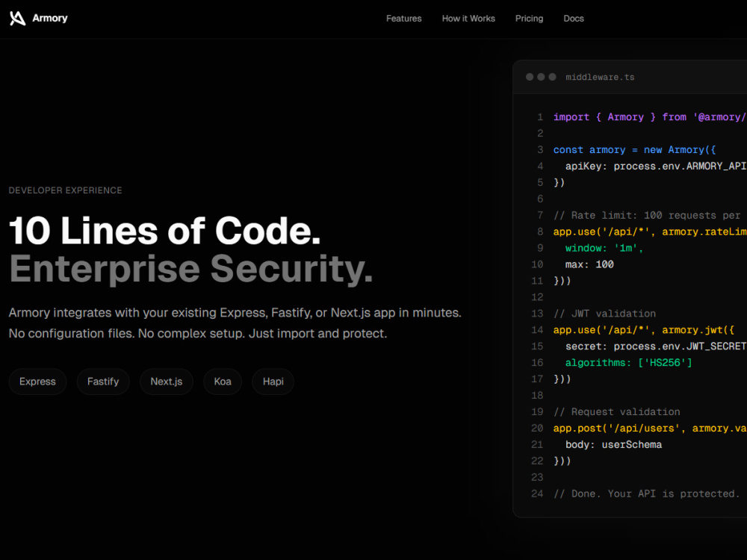Click the 'Enterprise Security.' heading
The height and width of the screenshot is (560, 747).
click(x=191, y=269)
